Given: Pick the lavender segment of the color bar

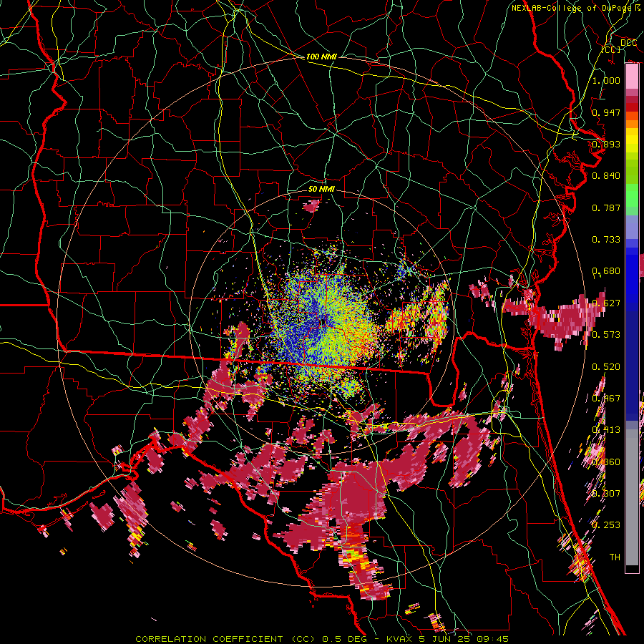Looking at the screenshot, I should pyautogui.click(x=632, y=227).
